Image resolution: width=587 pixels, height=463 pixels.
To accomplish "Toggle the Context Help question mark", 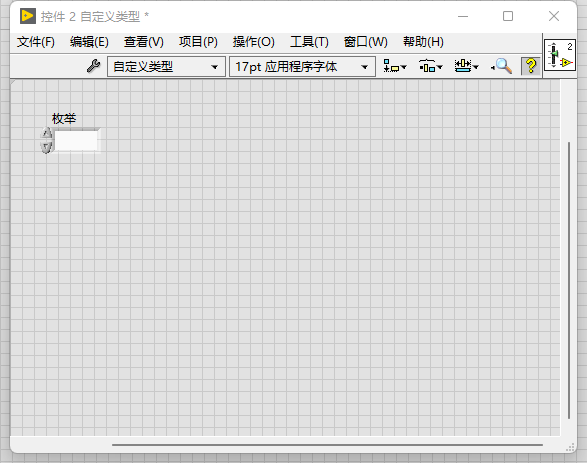I will pyautogui.click(x=531, y=66).
